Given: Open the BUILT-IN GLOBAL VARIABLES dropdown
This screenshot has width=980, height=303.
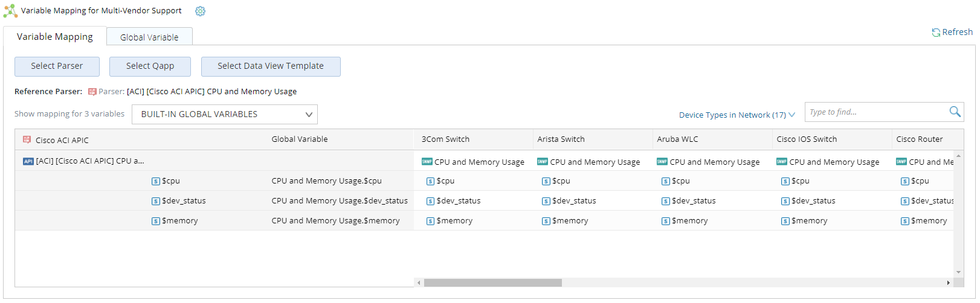Looking at the screenshot, I should pyautogui.click(x=224, y=114).
